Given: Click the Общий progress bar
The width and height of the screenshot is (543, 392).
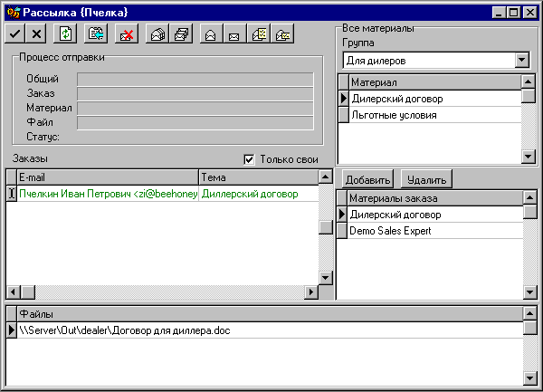Looking at the screenshot, I should [195, 80].
